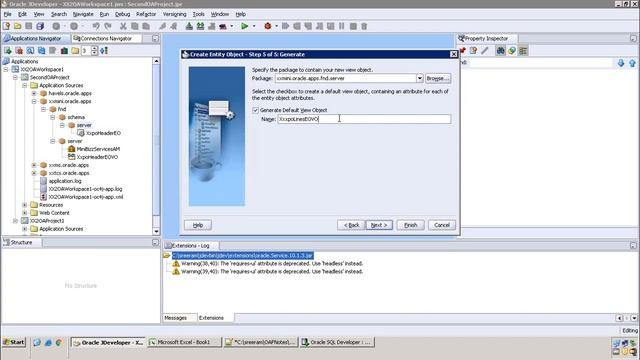Increment the Navigator toolbar number spinner
Screen dimensions: 640x360
coord(94,49)
